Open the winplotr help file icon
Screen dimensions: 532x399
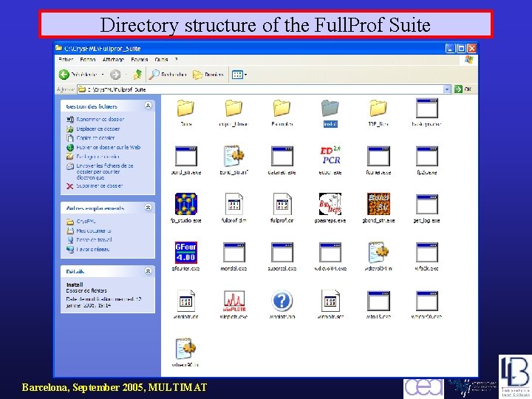(x=282, y=301)
